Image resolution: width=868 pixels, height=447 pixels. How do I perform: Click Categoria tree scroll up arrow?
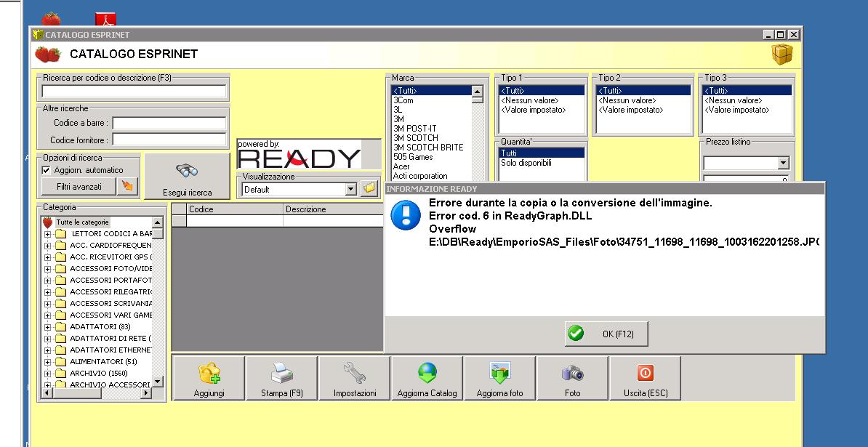tap(158, 222)
